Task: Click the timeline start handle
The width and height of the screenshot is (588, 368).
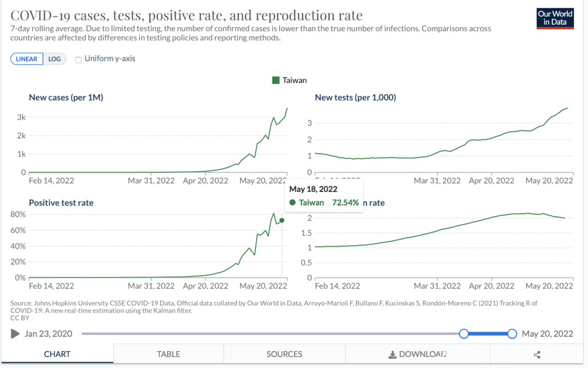Action: 464,334
